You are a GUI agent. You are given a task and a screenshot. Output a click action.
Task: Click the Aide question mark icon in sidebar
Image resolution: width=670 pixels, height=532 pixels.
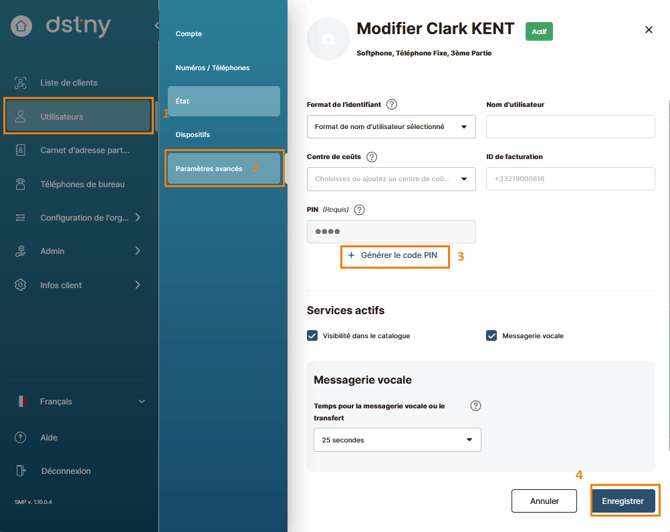(20, 438)
